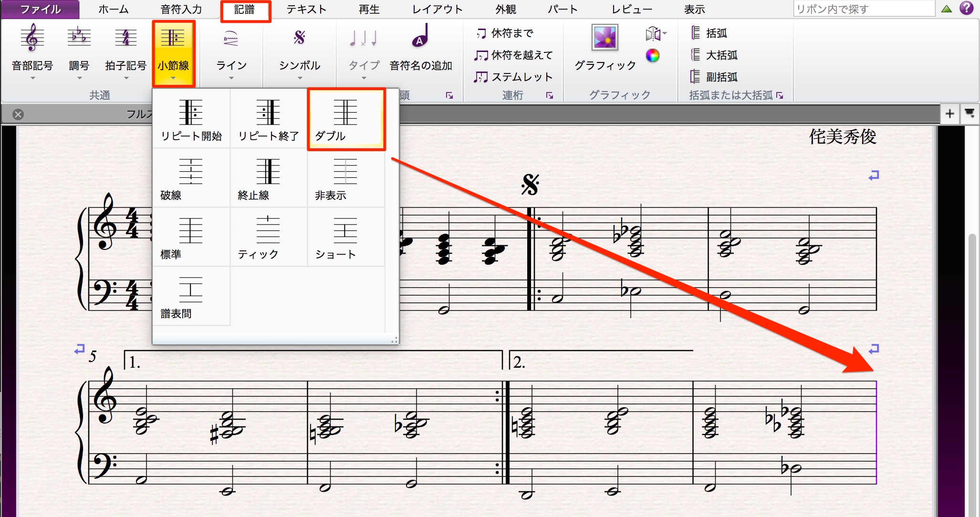
Task: Switch to the レイアウト tab
Action: click(x=438, y=9)
